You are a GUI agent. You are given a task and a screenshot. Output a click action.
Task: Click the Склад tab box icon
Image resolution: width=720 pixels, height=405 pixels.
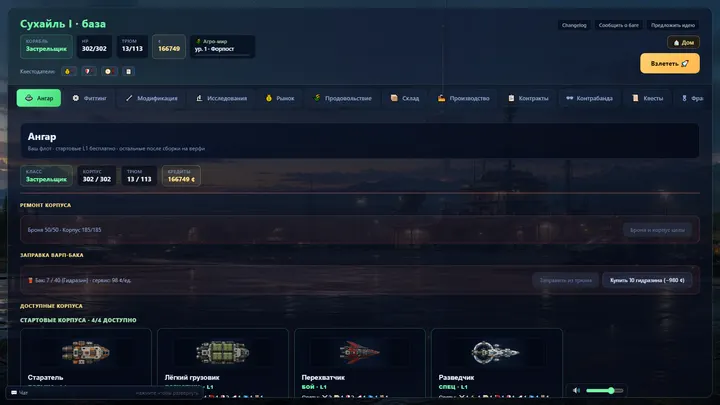tap(394, 98)
